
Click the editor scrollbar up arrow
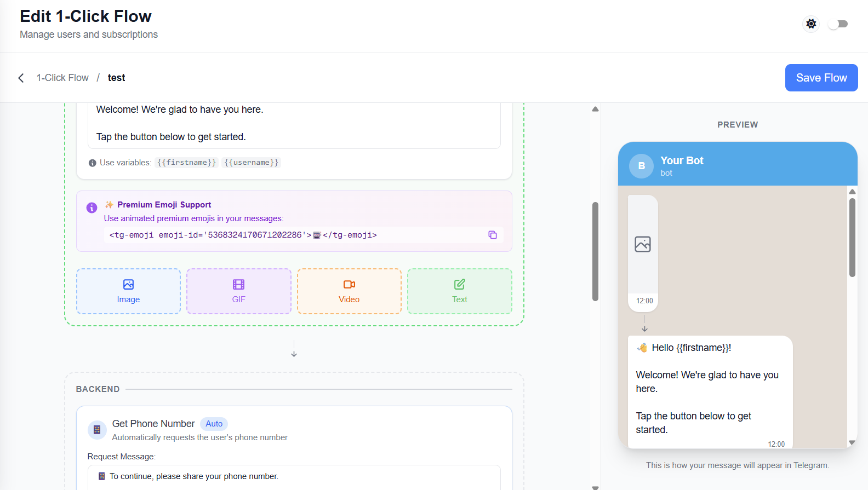[595, 109]
